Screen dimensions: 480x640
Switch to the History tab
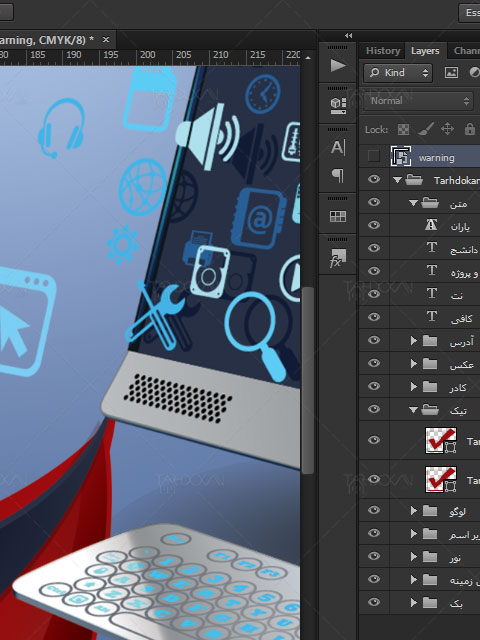(383, 51)
